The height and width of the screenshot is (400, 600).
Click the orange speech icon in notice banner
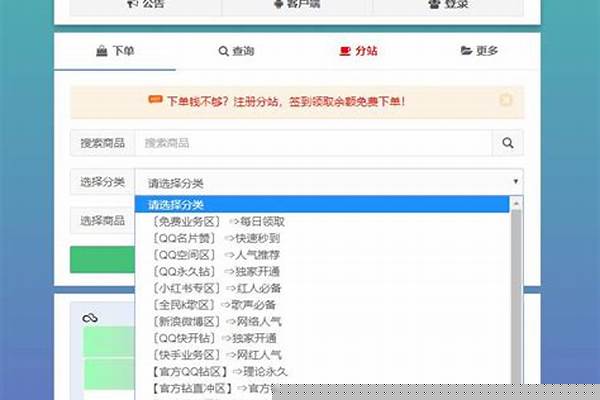pos(155,100)
